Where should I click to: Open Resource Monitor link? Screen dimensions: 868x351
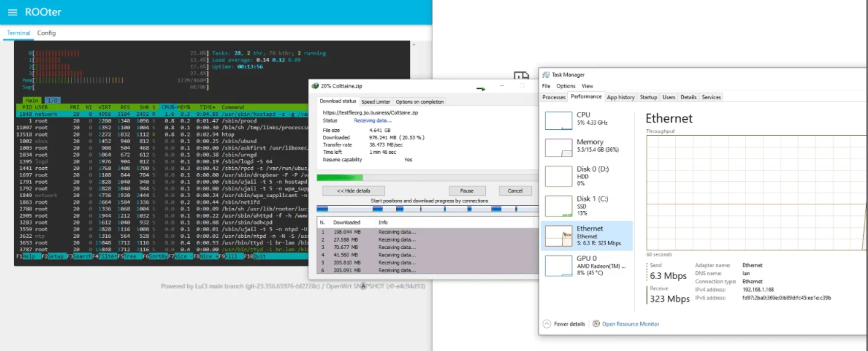(x=631, y=324)
